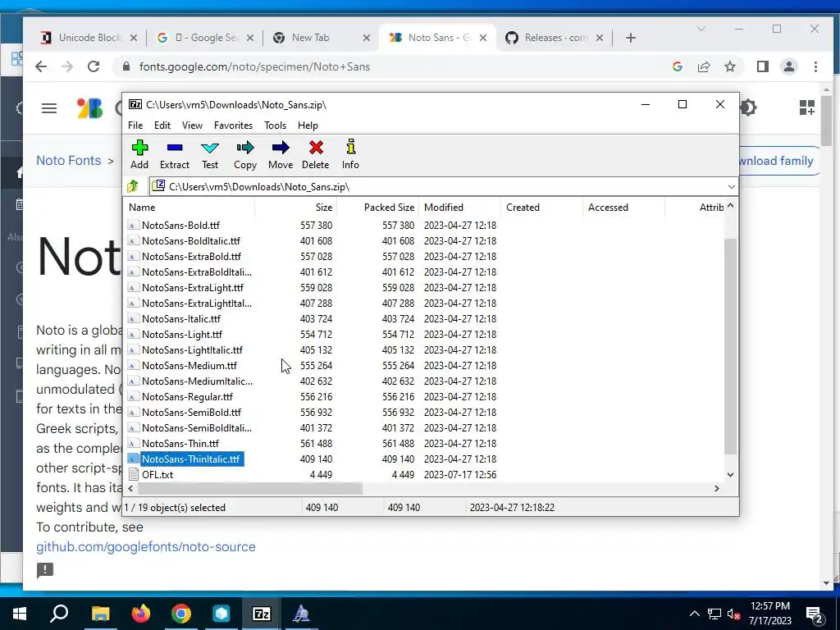
Task: Open Google Fonts hamburger menu
Action: [49, 108]
